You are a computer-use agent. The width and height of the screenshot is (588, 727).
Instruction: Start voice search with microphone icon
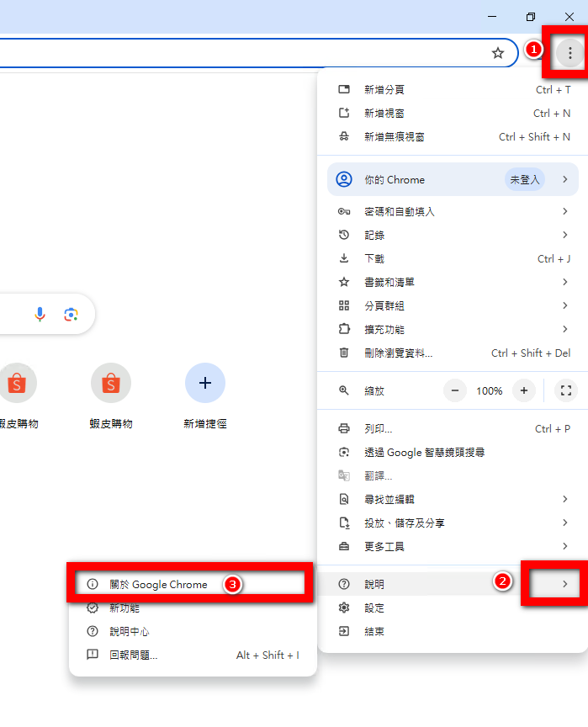pos(40,315)
